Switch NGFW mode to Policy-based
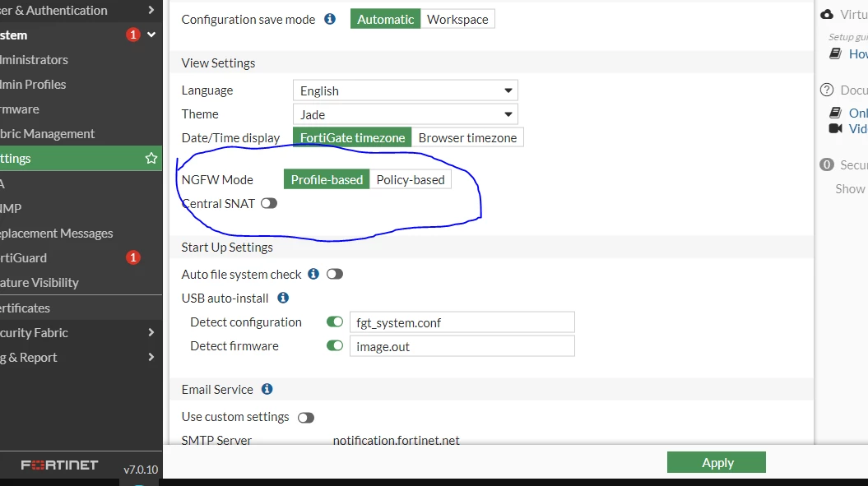 click(x=411, y=180)
